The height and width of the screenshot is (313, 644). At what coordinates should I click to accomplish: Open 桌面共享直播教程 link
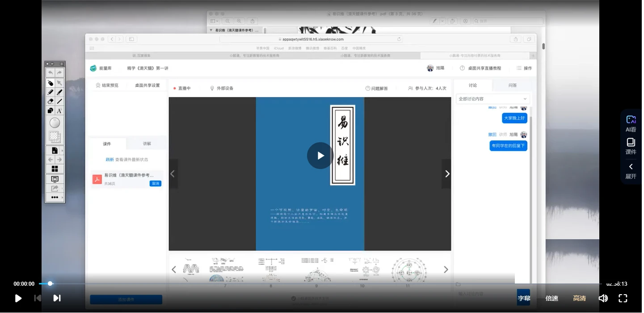(x=480, y=68)
